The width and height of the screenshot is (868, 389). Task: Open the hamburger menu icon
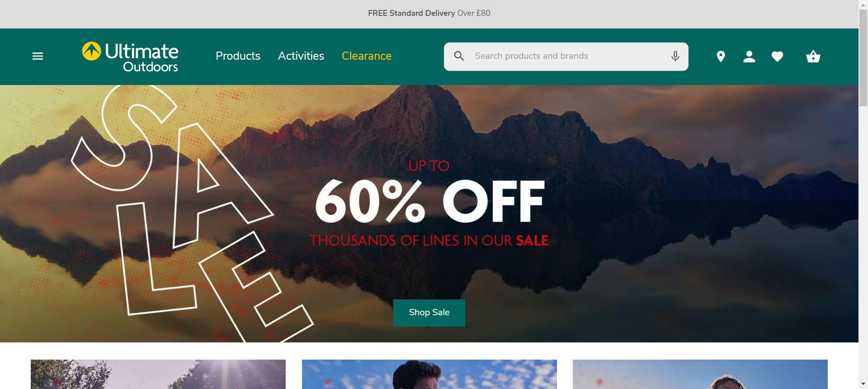(x=38, y=56)
